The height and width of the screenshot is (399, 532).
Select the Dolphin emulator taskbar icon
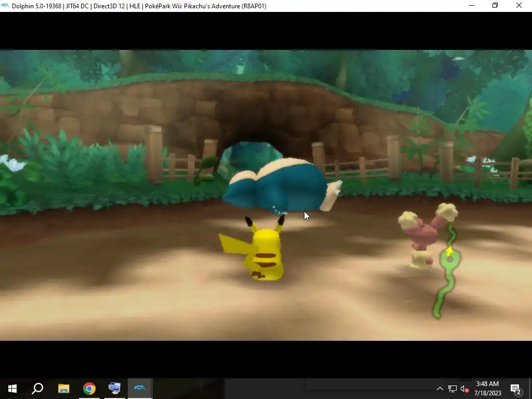pos(140,389)
